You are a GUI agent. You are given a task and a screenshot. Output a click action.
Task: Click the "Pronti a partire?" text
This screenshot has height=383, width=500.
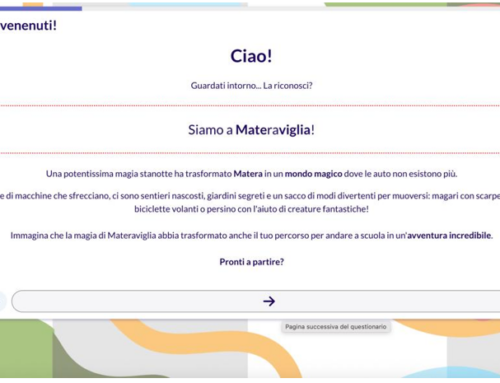(x=252, y=262)
